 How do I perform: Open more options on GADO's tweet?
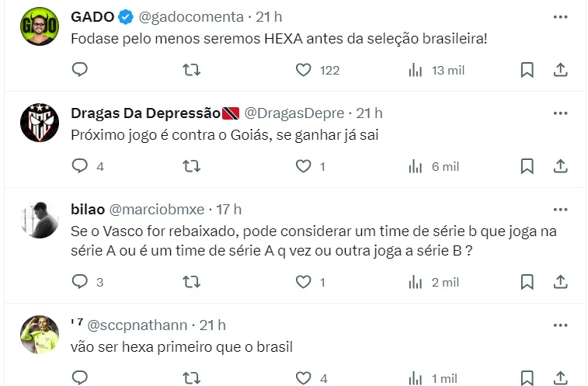pyautogui.click(x=560, y=16)
